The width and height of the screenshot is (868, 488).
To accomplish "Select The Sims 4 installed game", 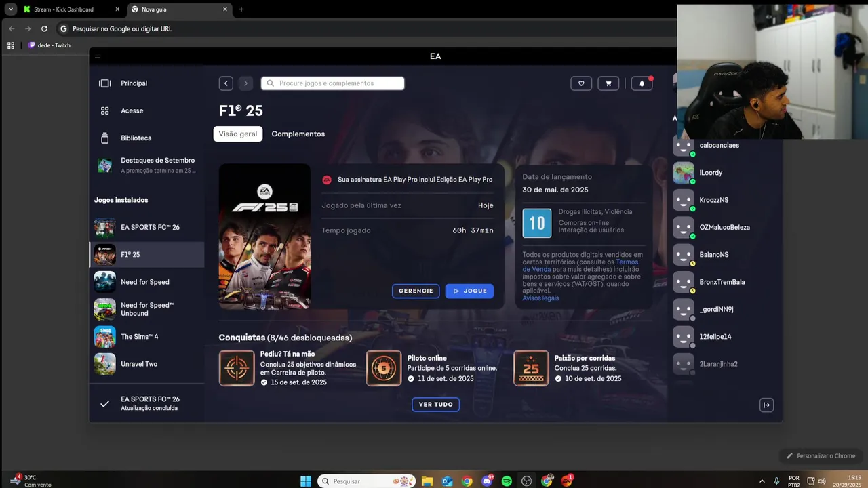I will pos(146,337).
